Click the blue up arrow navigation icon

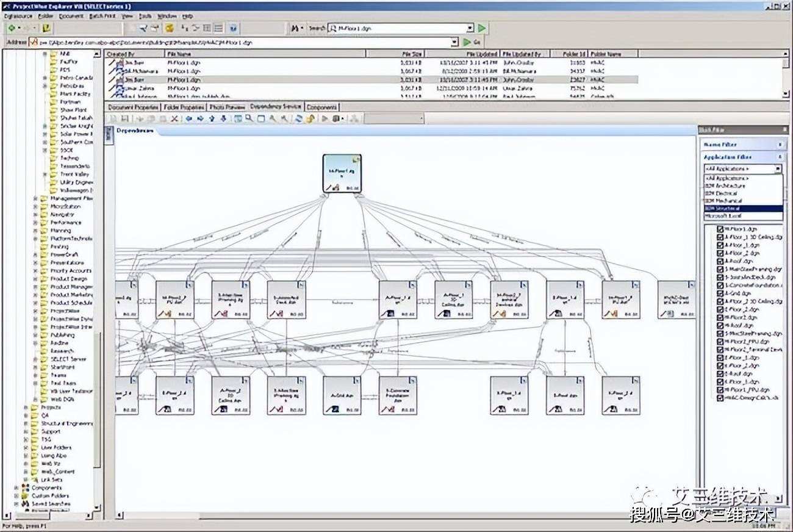pyautogui.click(x=212, y=119)
